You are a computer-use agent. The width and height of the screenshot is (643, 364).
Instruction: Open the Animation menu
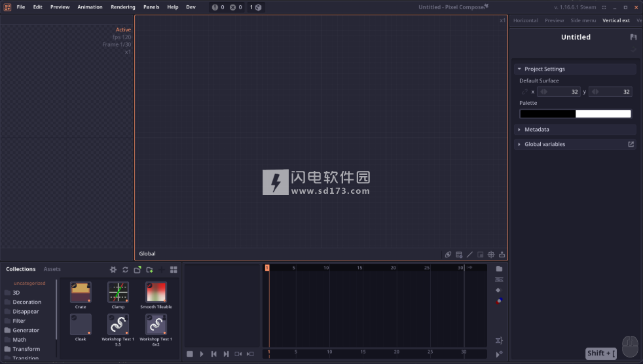tap(90, 7)
